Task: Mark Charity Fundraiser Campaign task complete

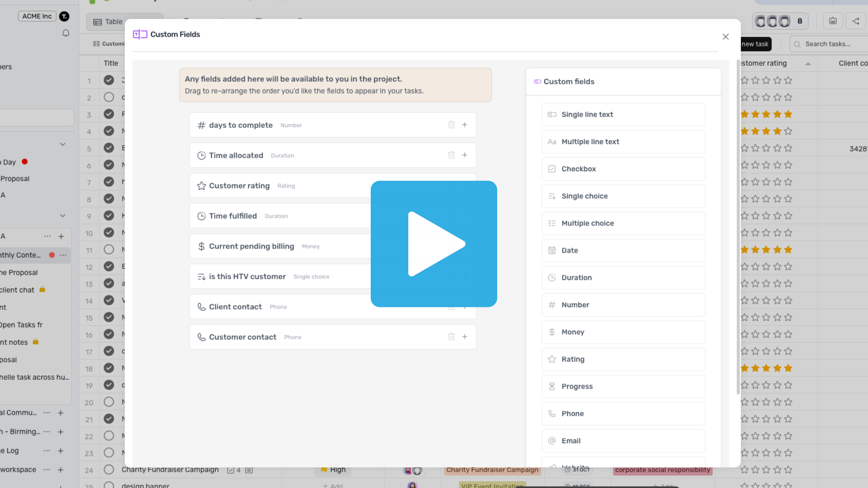Action: (108, 469)
